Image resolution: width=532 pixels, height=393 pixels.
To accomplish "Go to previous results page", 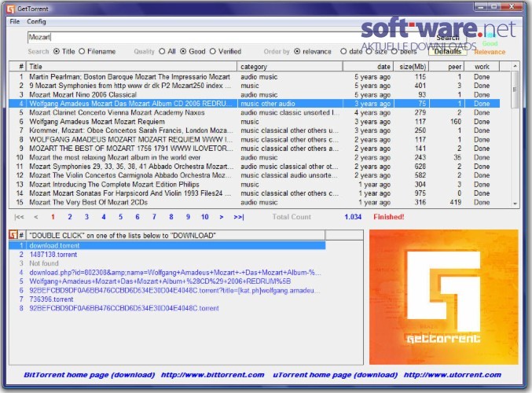I will pyautogui.click(x=36, y=217).
